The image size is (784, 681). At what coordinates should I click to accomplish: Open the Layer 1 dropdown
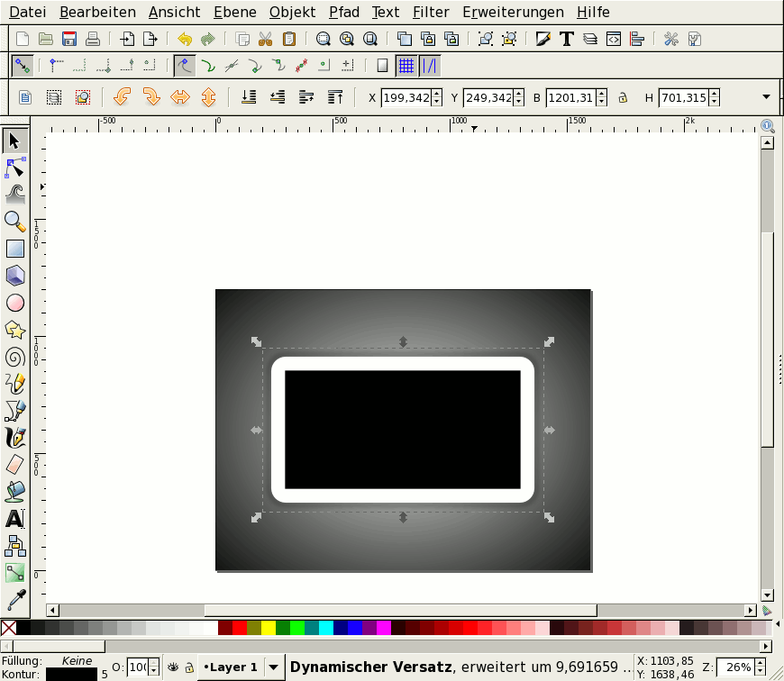pyautogui.click(x=274, y=667)
